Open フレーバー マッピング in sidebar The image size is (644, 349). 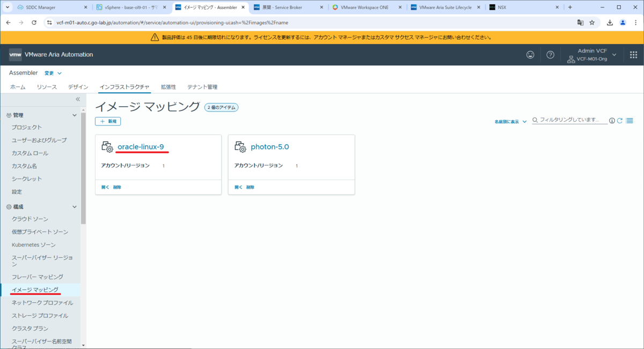[x=38, y=277]
